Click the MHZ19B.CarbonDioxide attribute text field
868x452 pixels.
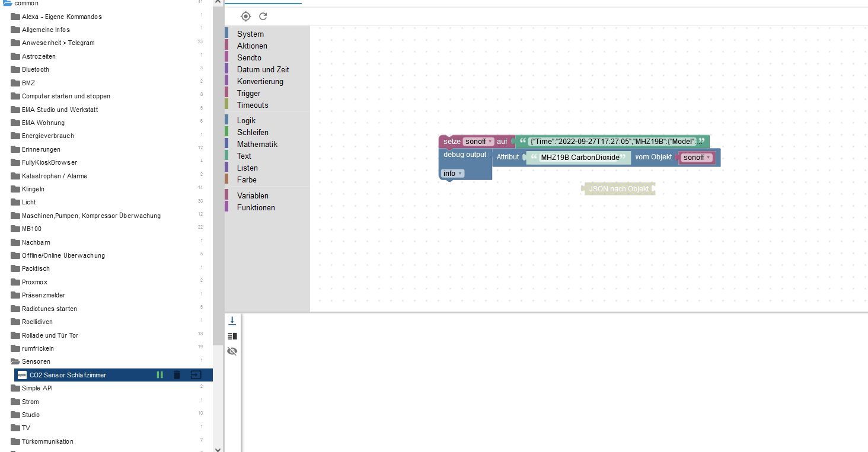580,158
